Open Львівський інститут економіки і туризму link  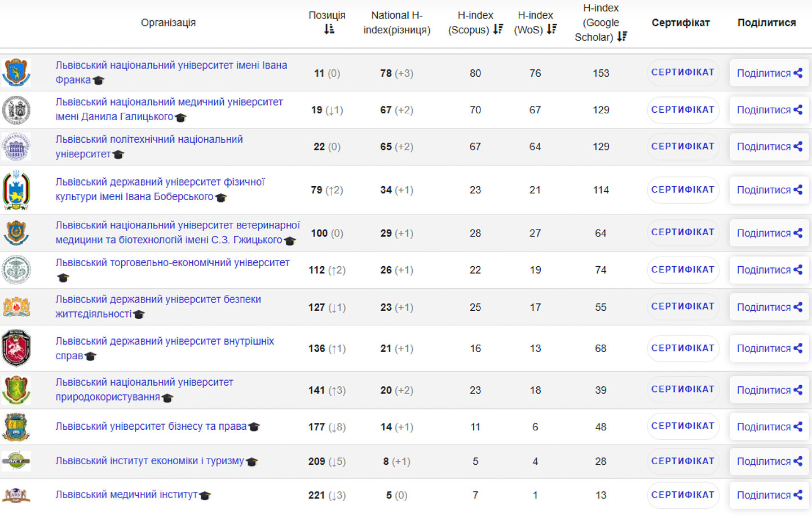click(x=150, y=461)
